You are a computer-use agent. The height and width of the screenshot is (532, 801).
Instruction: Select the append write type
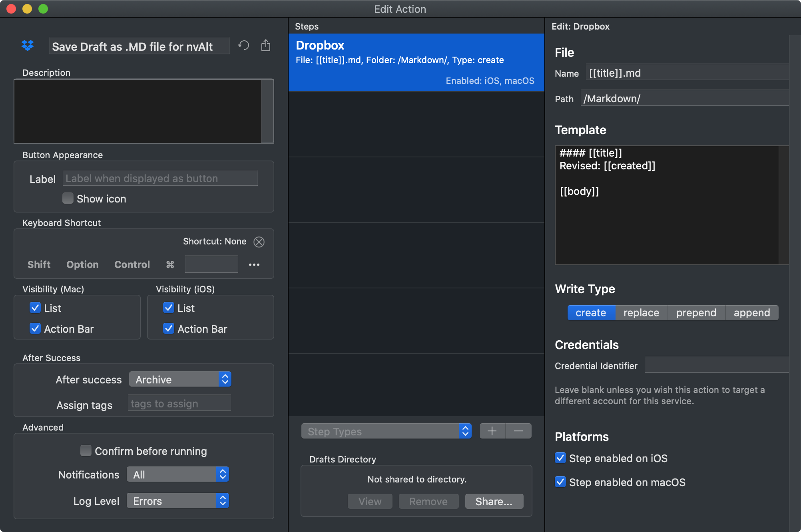point(752,313)
